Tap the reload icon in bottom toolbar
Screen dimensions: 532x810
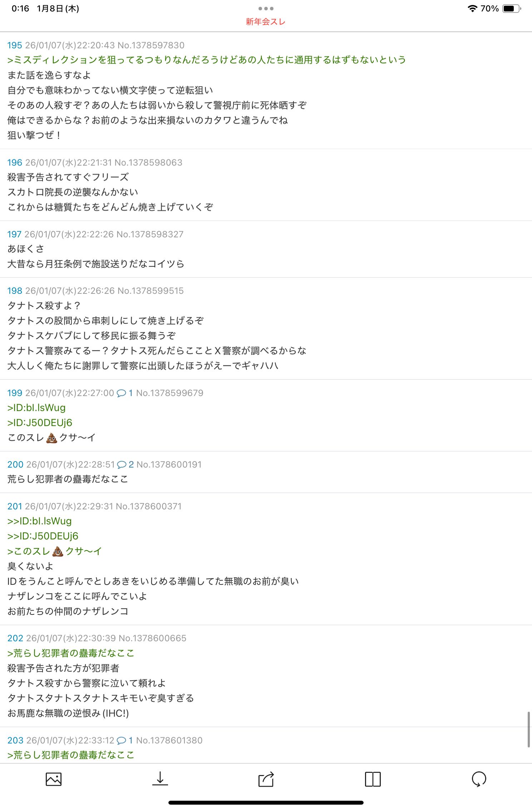click(479, 779)
